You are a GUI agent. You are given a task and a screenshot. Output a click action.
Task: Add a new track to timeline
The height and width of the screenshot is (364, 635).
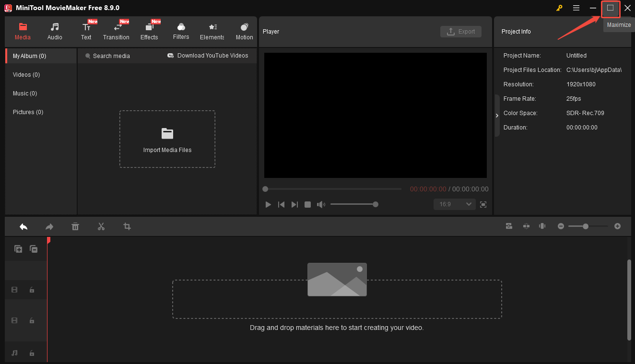pyautogui.click(x=18, y=249)
